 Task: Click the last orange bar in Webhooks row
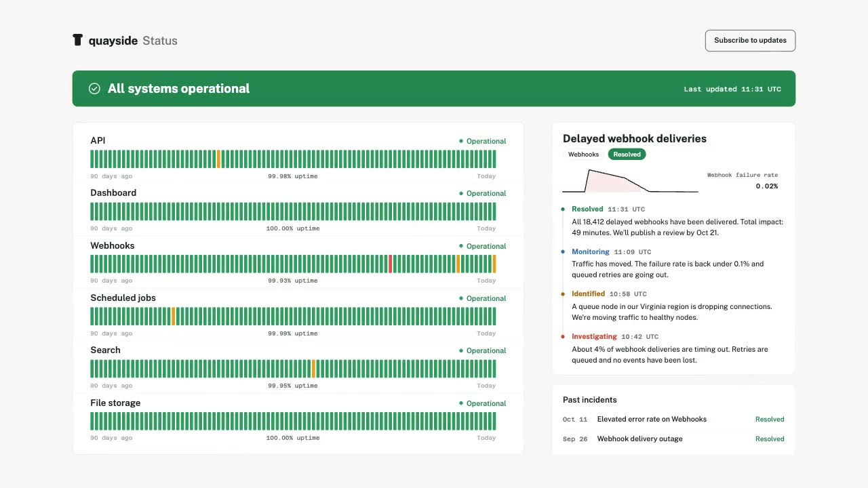tap(494, 264)
